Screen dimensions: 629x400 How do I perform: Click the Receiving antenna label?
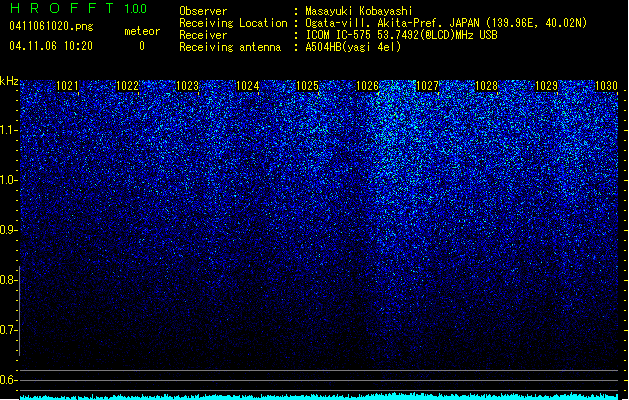(x=230, y=47)
